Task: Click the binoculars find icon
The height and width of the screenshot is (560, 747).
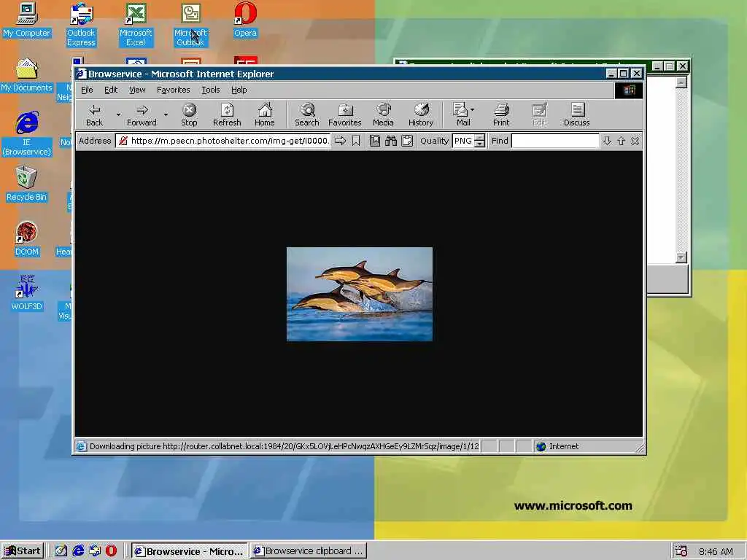Action: click(391, 141)
